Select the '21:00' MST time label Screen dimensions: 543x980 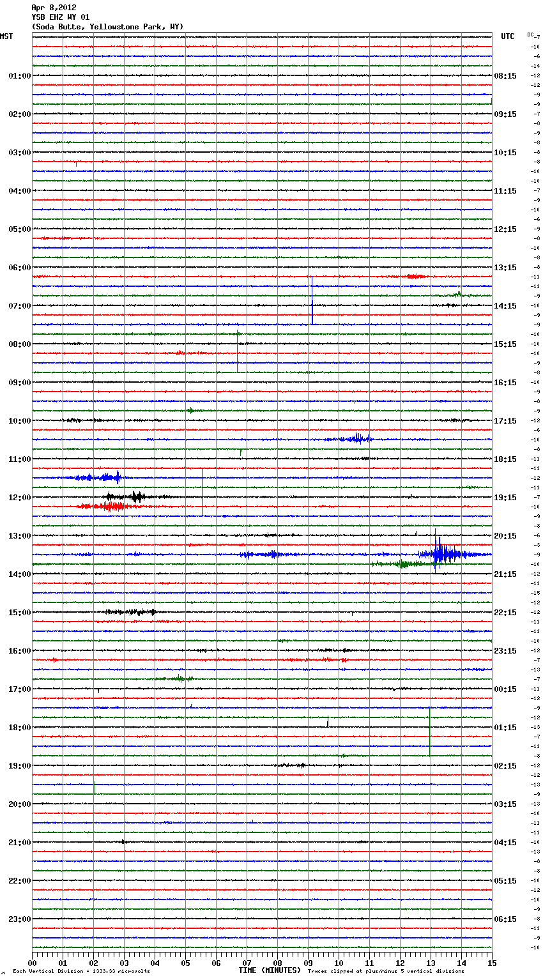pyautogui.click(x=19, y=843)
